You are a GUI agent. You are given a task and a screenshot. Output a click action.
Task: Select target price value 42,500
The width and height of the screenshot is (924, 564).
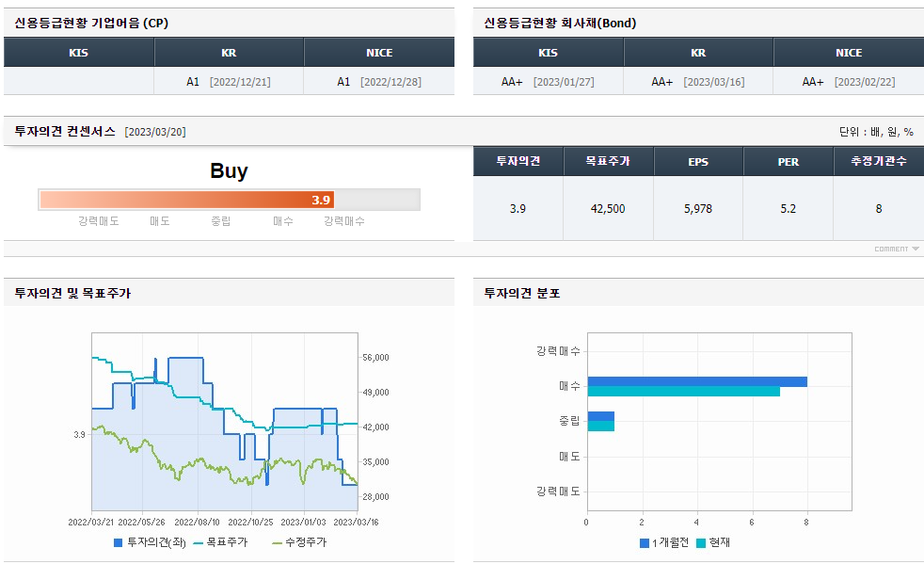tap(608, 209)
